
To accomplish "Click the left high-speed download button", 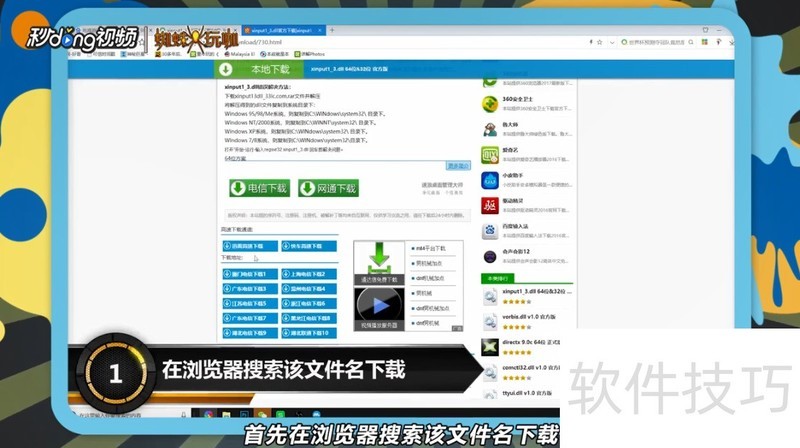I will pyautogui.click(x=250, y=246).
